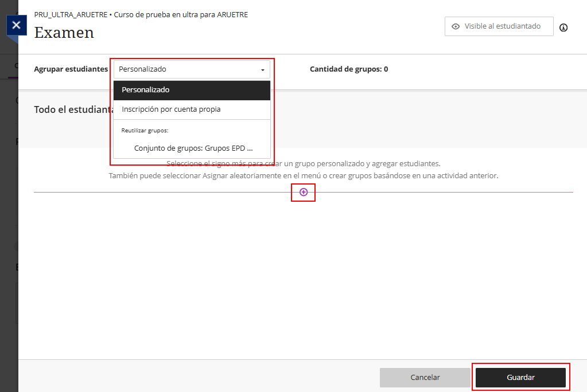This screenshot has height=392, width=587.
Task: Pick 'Conjunto de grupos: Grupos EPD' set
Action: click(193, 148)
